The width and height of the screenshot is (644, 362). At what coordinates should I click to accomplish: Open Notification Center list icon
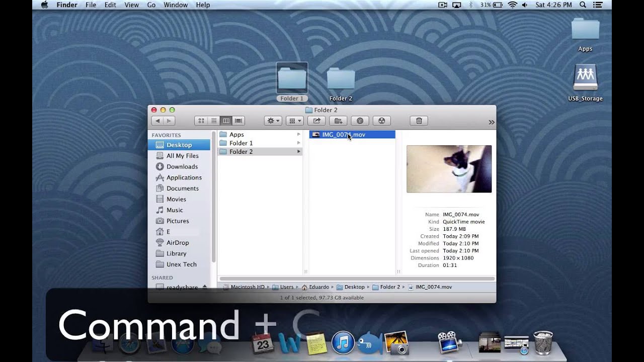tap(598, 5)
